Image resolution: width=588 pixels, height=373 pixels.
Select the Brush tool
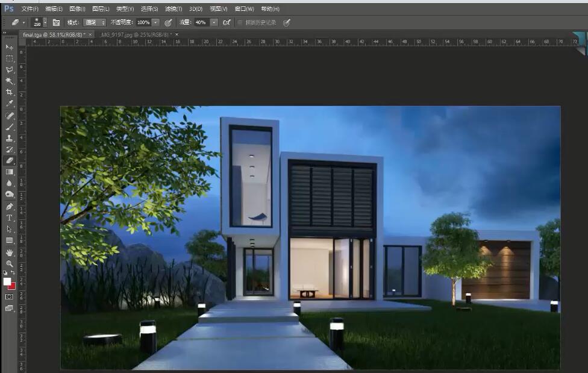pyautogui.click(x=10, y=127)
